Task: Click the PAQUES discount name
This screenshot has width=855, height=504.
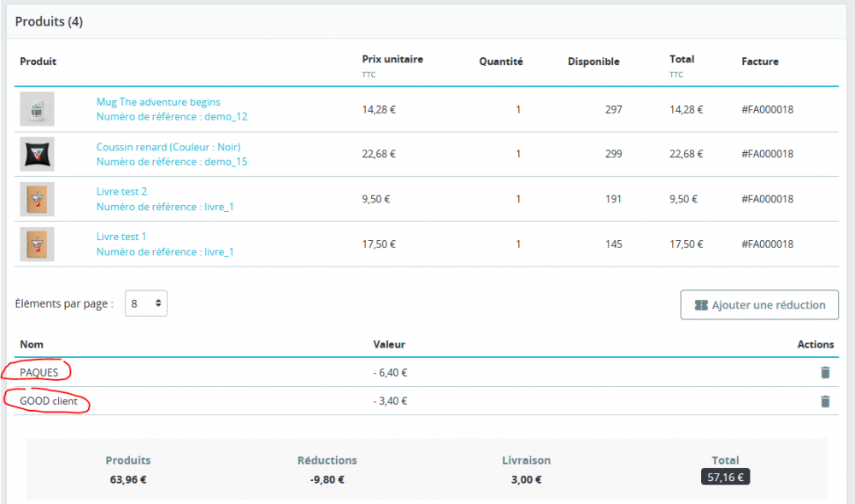Action: pos(38,372)
